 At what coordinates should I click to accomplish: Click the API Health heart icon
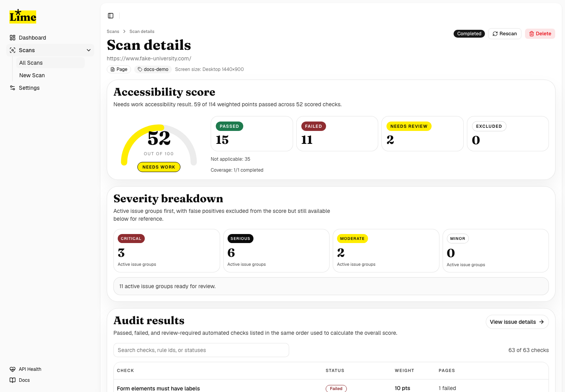(13, 369)
